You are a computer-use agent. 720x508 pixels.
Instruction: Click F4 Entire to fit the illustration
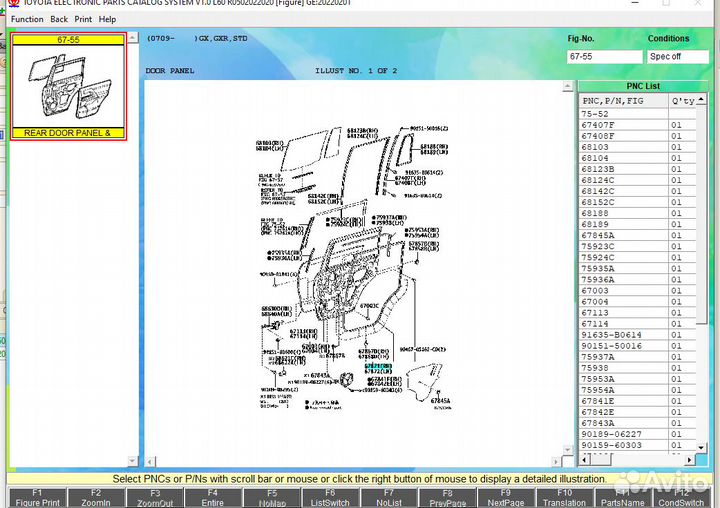tap(212, 497)
